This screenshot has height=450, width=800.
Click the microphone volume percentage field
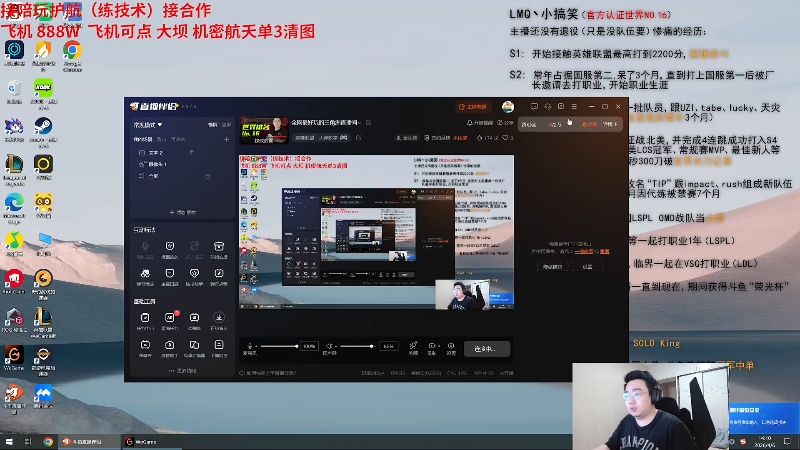point(309,346)
